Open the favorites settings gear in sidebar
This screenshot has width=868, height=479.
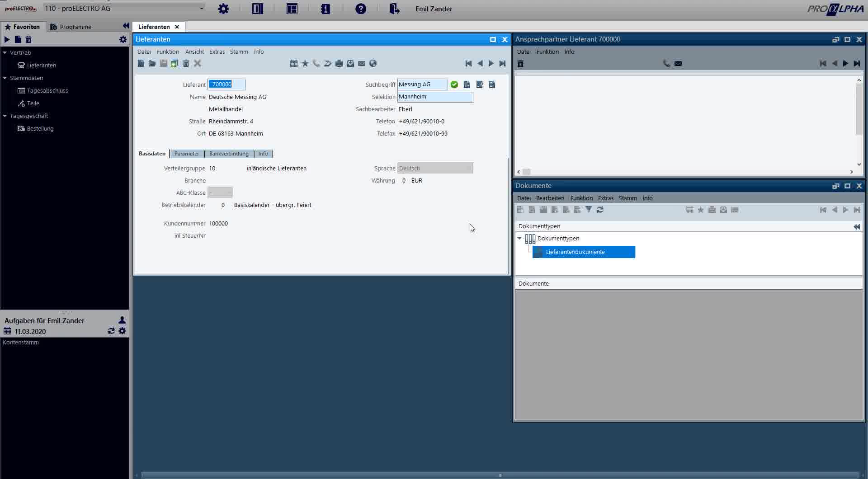click(123, 39)
